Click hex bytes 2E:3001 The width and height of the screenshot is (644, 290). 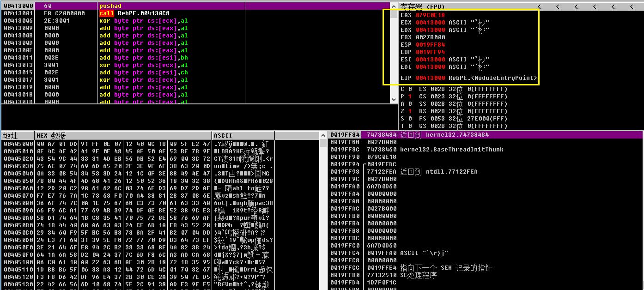pyautogui.click(x=57, y=21)
